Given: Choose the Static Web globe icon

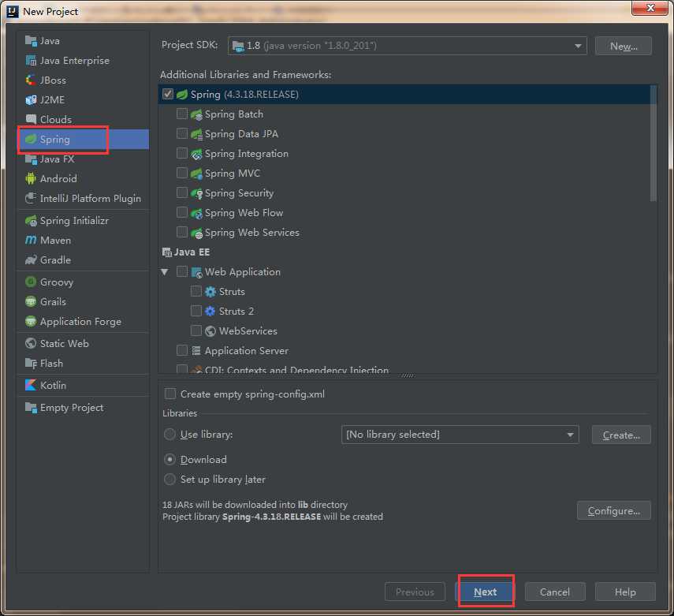Looking at the screenshot, I should (x=31, y=343).
